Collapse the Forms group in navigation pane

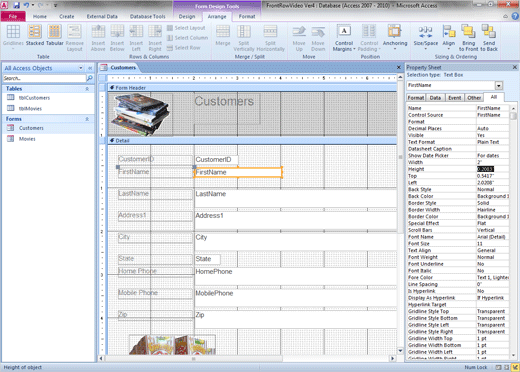tap(87, 119)
